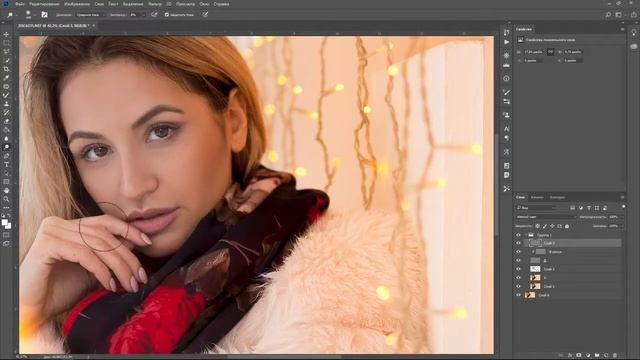The height and width of the screenshot is (360, 640).
Task: Open the Layers panel options menu
Action: [622, 198]
